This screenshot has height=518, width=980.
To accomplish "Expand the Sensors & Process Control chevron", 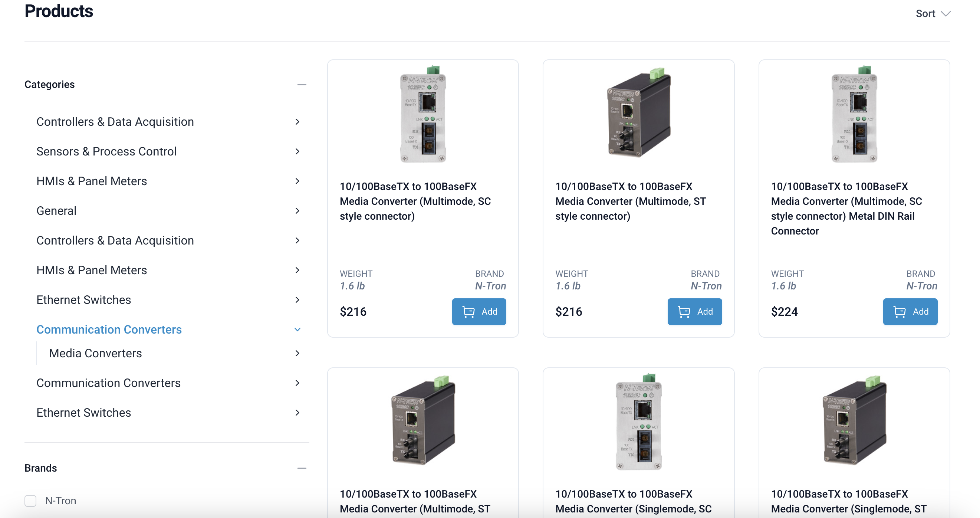I will (297, 151).
